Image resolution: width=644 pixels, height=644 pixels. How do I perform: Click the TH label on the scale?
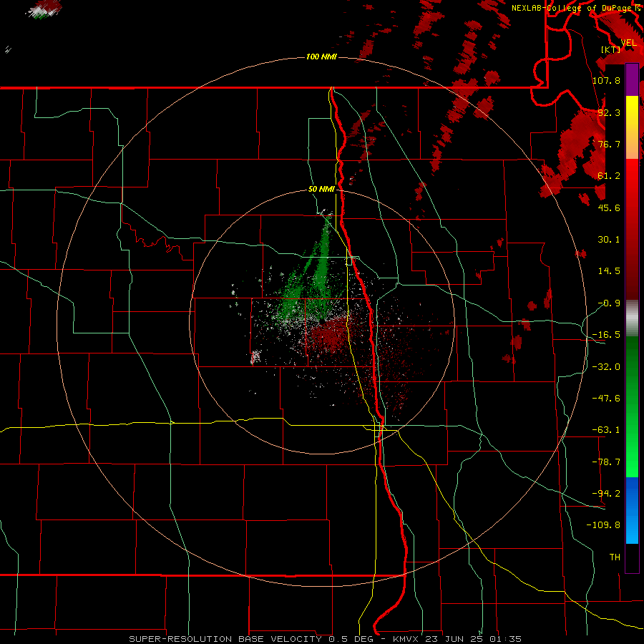pos(615,557)
